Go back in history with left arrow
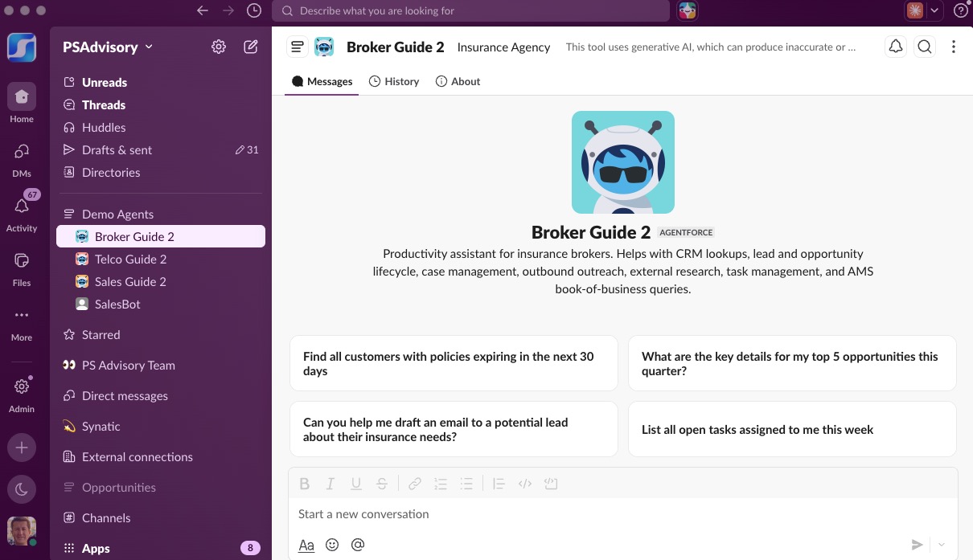Viewport: 973px width, 560px height. coord(203,10)
